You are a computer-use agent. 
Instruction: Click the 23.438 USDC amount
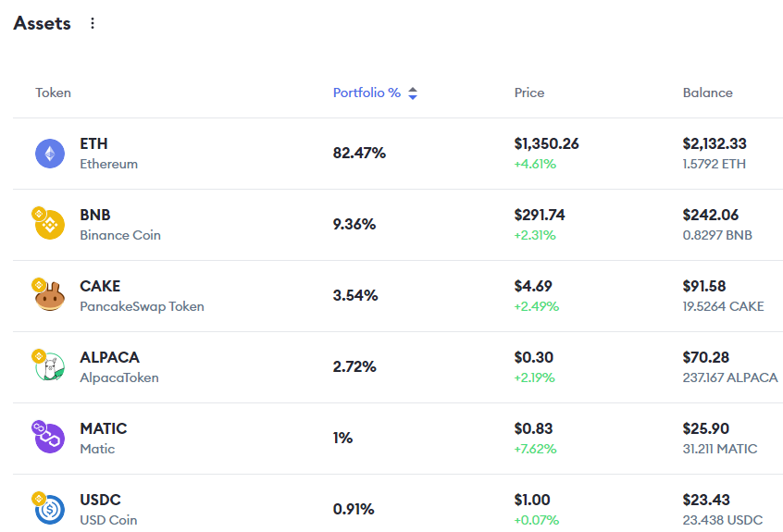(x=723, y=520)
